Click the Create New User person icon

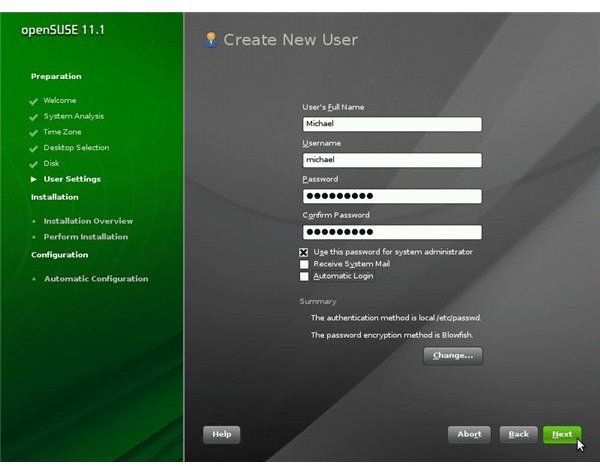click(211, 40)
